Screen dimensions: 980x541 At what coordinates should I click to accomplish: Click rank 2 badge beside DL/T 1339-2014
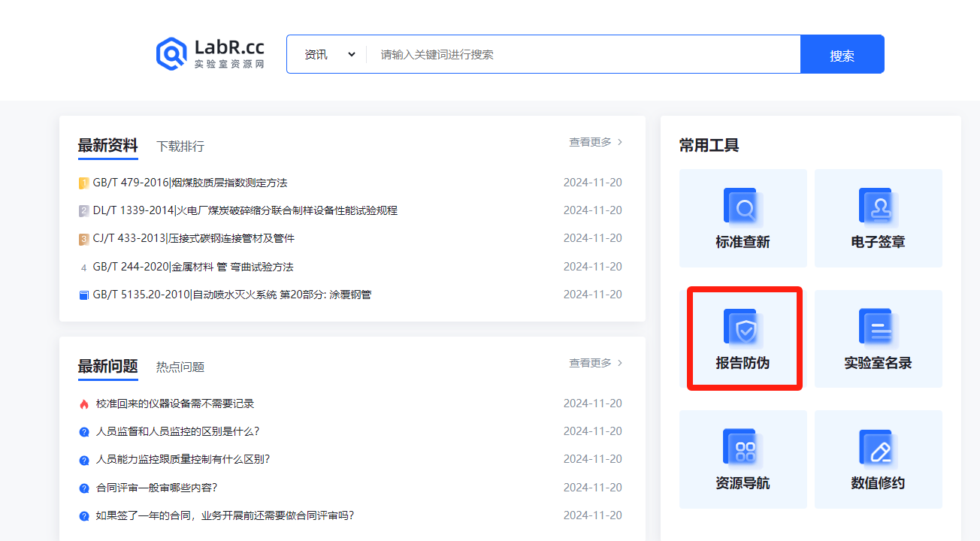pyautogui.click(x=84, y=211)
